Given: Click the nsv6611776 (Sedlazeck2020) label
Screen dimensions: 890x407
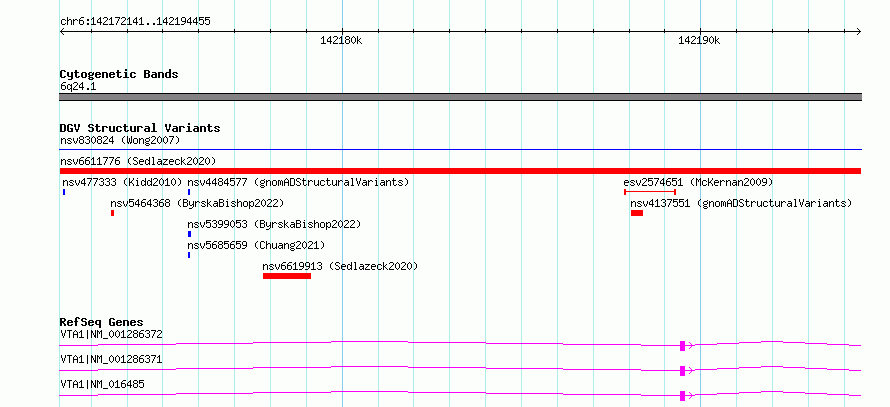Looking at the screenshot, I should 138,161.
